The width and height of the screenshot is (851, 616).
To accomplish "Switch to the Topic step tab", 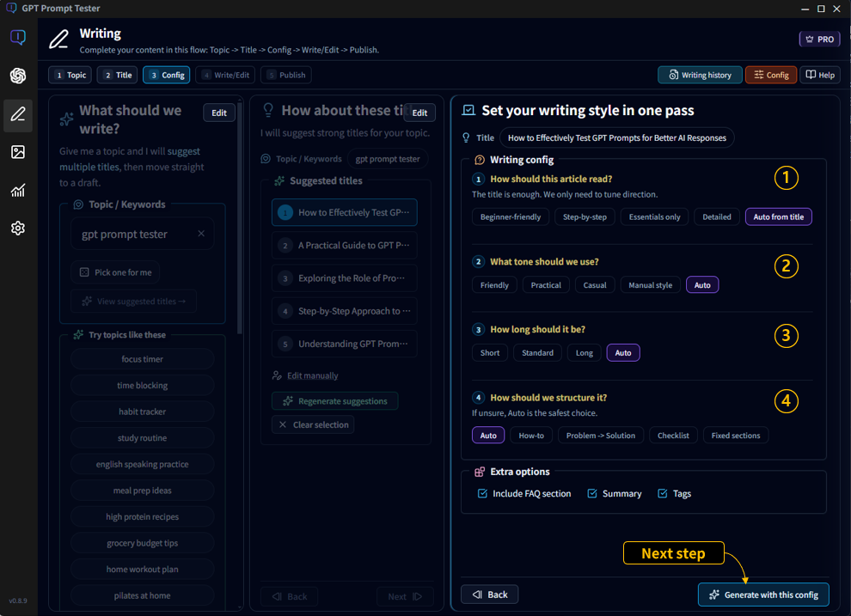I will tap(70, 76).
